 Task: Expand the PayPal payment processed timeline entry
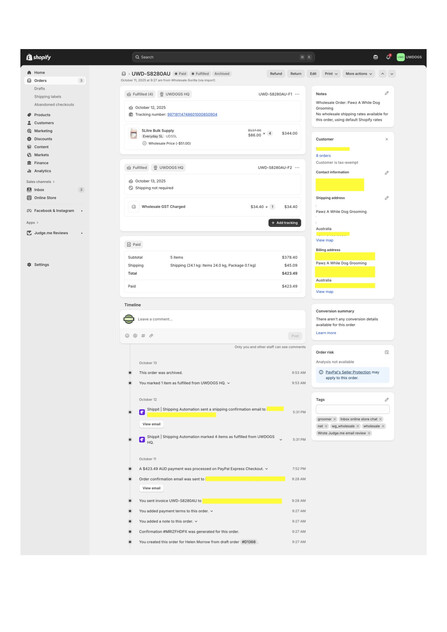click(266, 469)
